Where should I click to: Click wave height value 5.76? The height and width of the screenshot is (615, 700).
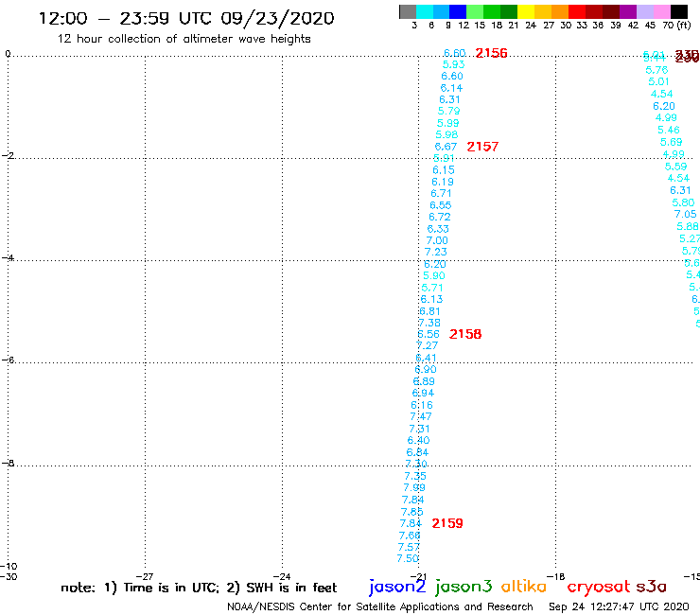(656, 70)
